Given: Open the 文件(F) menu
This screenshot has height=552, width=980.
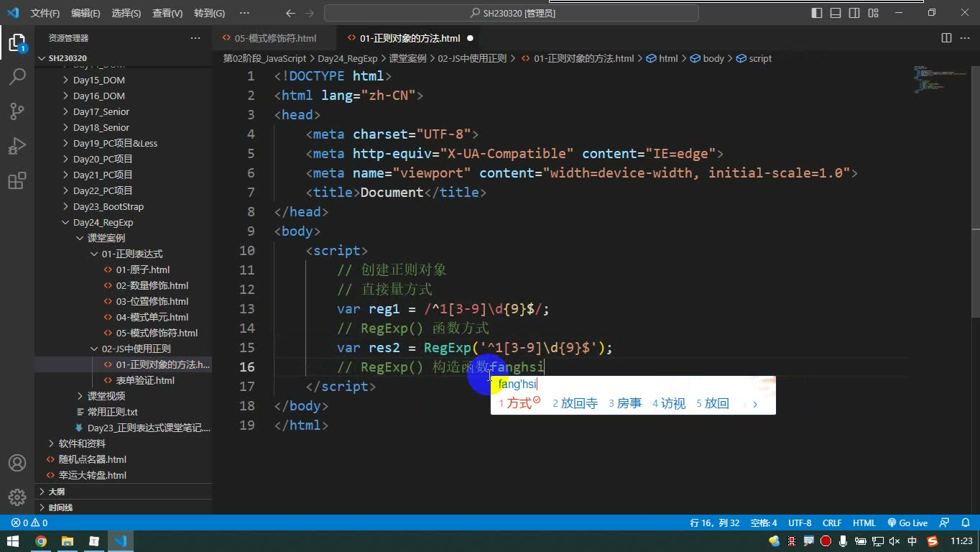Looking at the screenshot, I should point(45,13).
